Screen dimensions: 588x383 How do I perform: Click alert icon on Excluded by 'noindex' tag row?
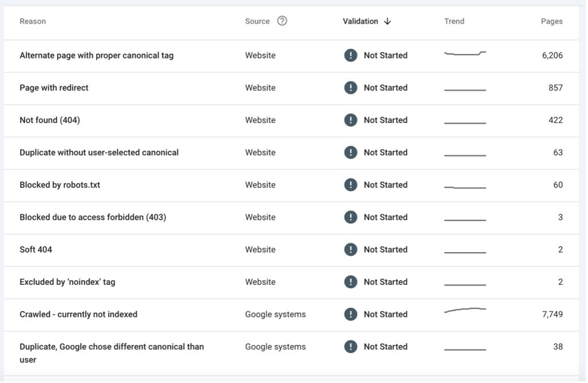[x=351, y=281]
